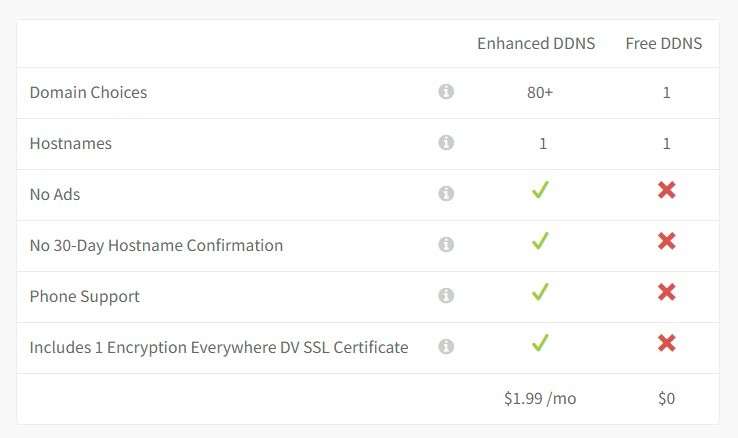The width and height of the screenshot is (738, 438).
Task: Select the Free DDNS column header
Action: tap(664, 43)
